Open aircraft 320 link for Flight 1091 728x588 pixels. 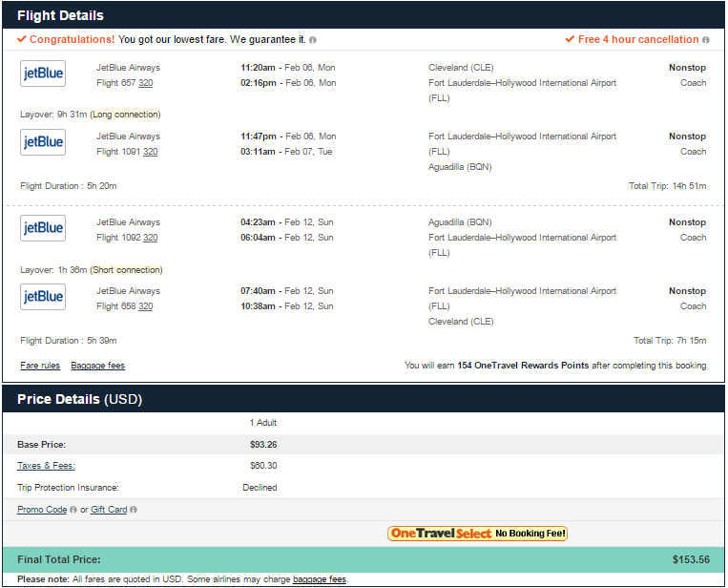pos(151,152)
